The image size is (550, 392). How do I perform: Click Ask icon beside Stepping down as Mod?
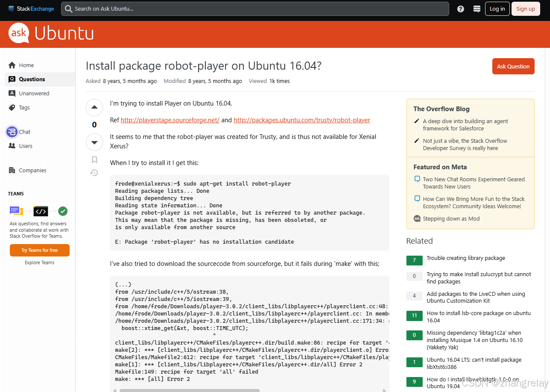pyautogui.click(x=417, y=218)
